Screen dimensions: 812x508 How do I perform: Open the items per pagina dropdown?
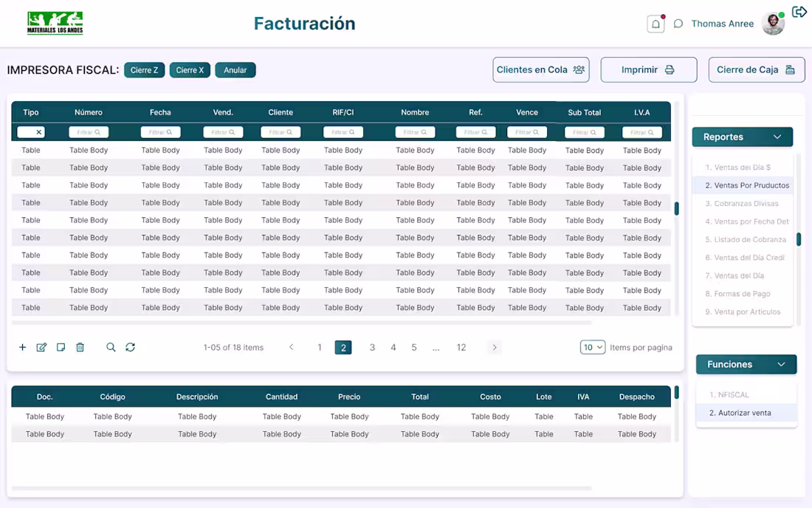coord(593,347)
